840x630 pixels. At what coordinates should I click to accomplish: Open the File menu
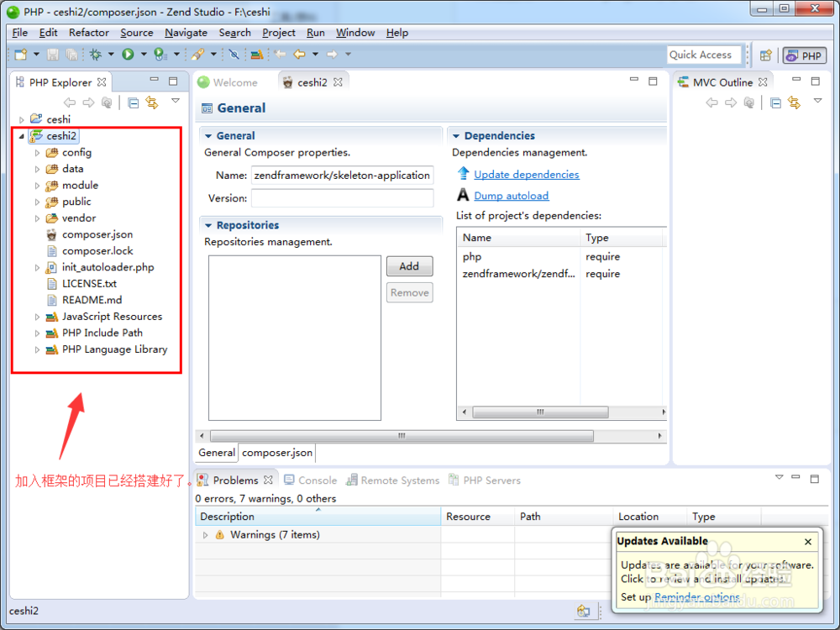click(x=20, y=33)
